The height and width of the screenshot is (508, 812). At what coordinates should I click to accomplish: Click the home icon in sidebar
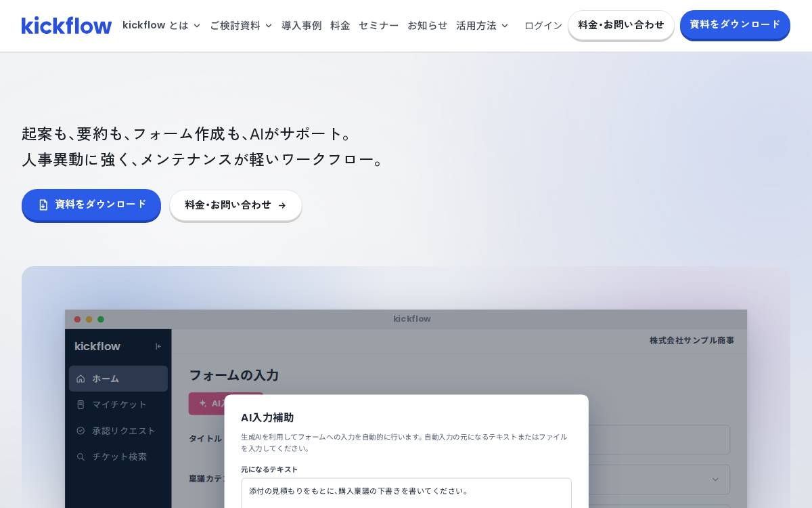81,379
